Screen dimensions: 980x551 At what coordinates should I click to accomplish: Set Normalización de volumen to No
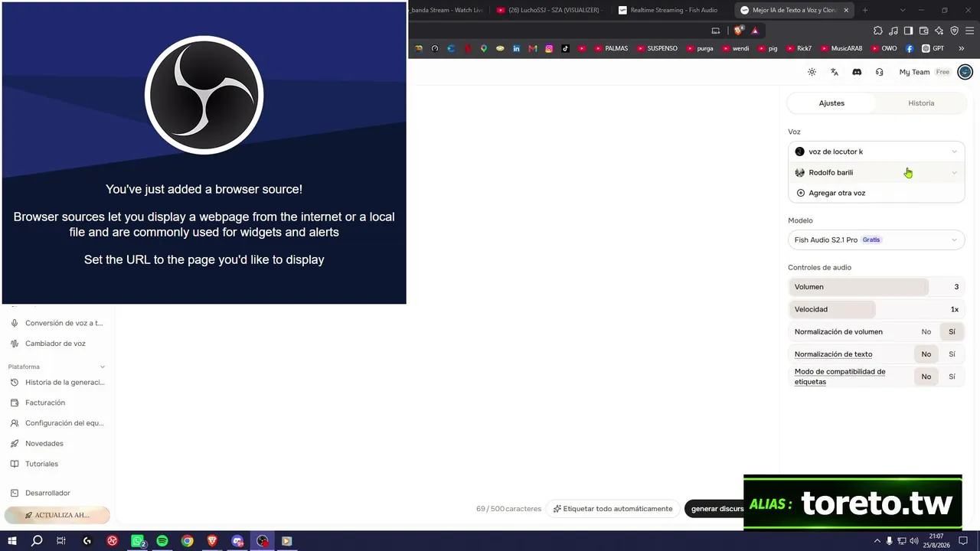(926, 331)
